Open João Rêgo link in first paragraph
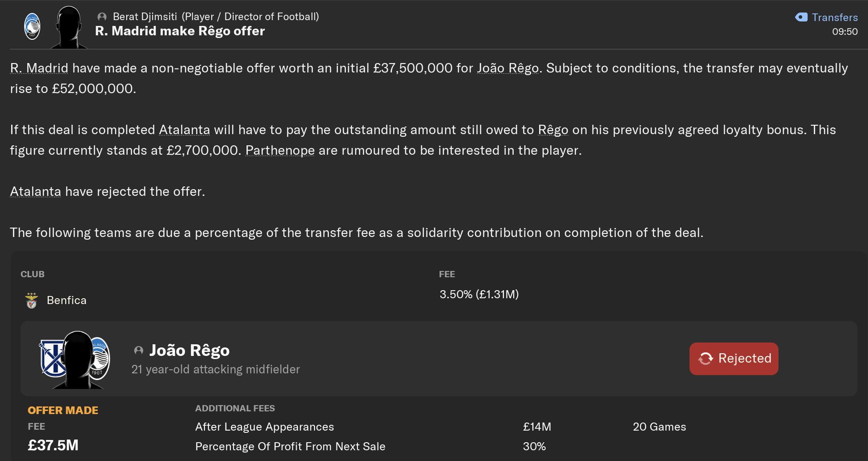The width and height of the screenshot is (868, 461). (507, 68)
